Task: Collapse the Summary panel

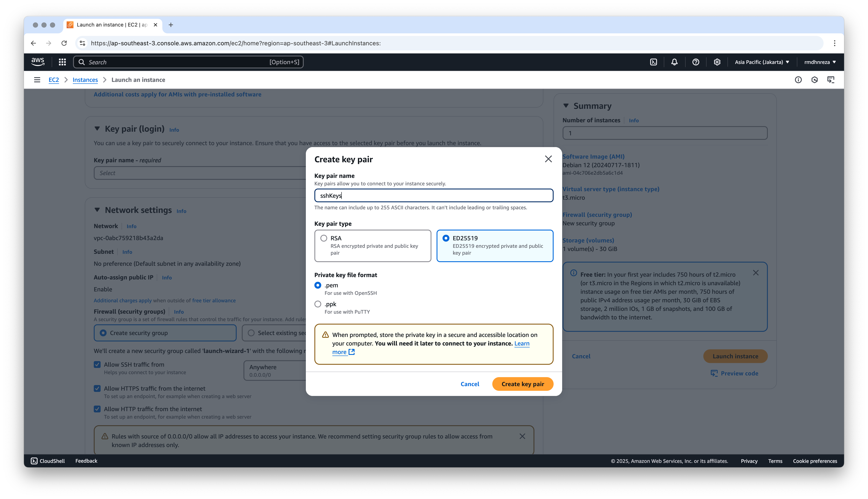Action: 566,106
